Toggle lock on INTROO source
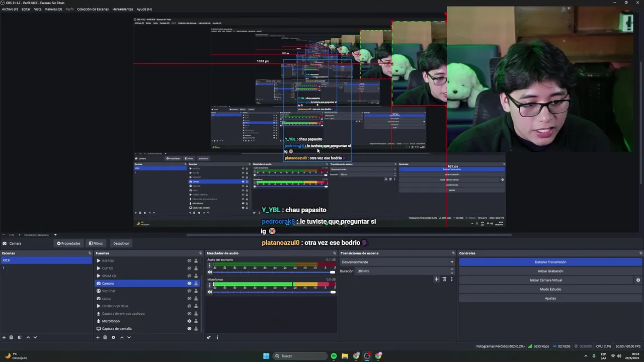Viewport: 644px width, 362px height. point(196,261)
